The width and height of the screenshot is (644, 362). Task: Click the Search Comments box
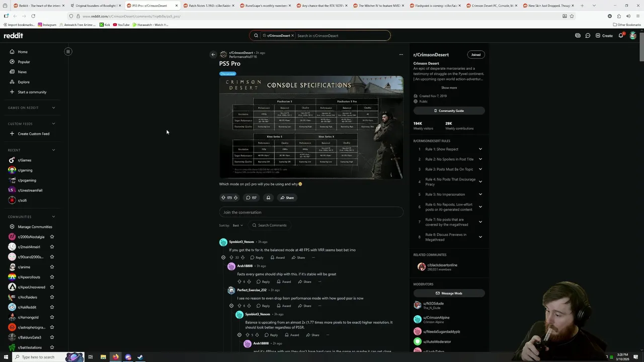(x=269, y=225)
